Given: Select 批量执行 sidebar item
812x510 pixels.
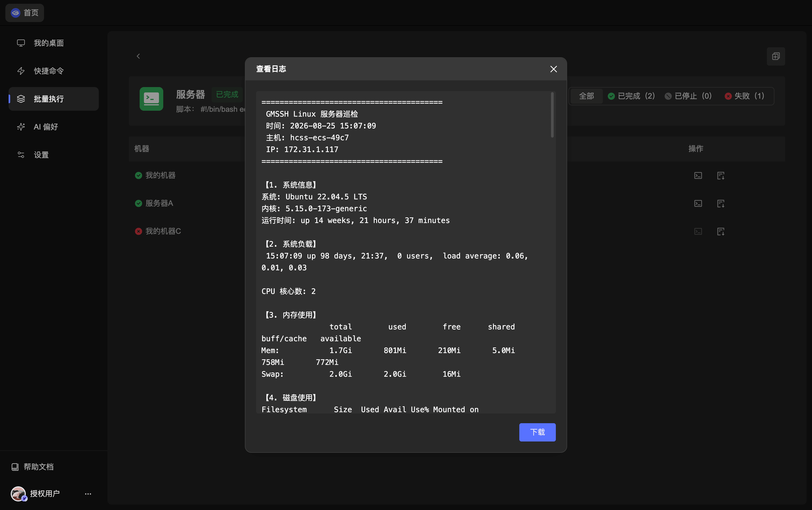Looking at the screenshot, I should [x=54, y=99].
